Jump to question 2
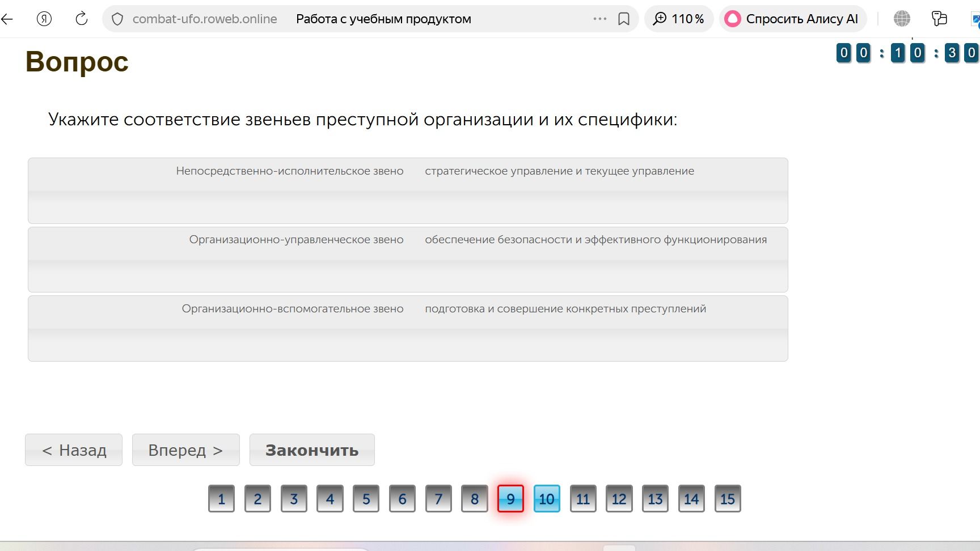The width and height of the screenshot is (980, 551). pos(257,499)
